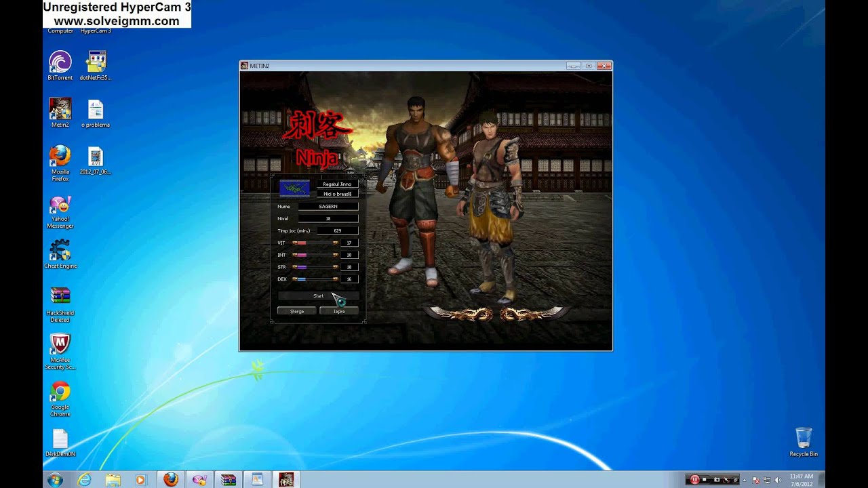
Task: Open the BitTorrent desktop shortcut
Action: pos(60,62)
